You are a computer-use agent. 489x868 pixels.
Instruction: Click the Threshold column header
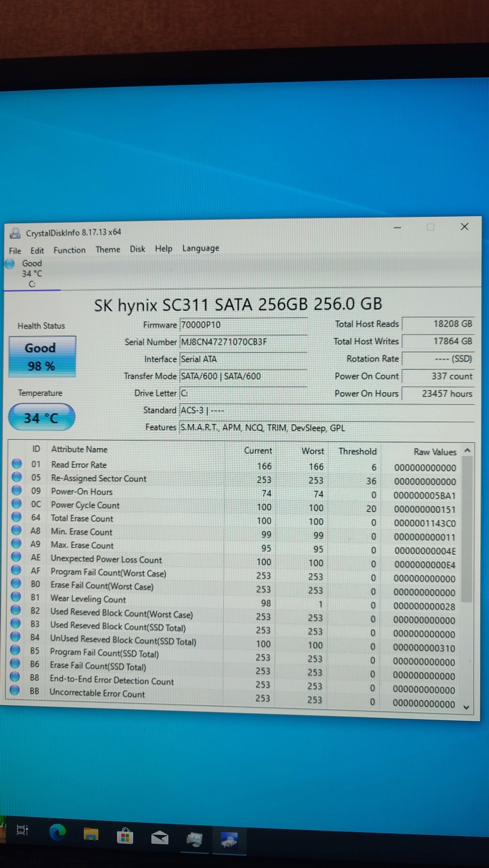point(357,451)
